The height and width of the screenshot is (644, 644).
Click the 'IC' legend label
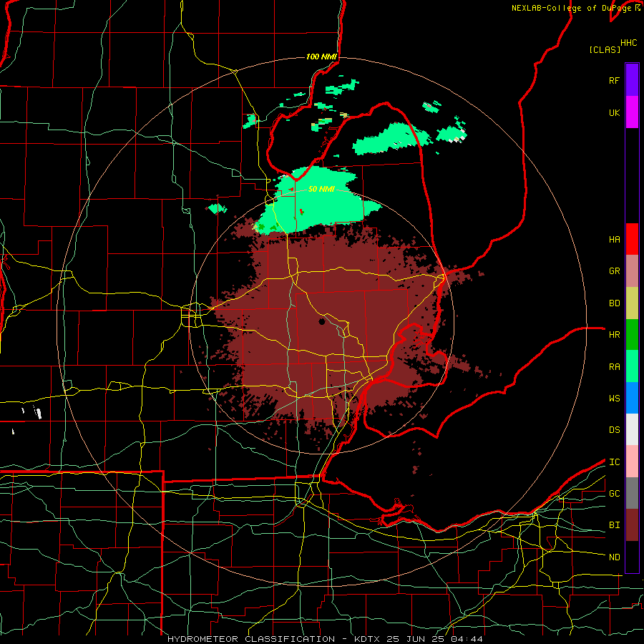[x=614, y=462]
